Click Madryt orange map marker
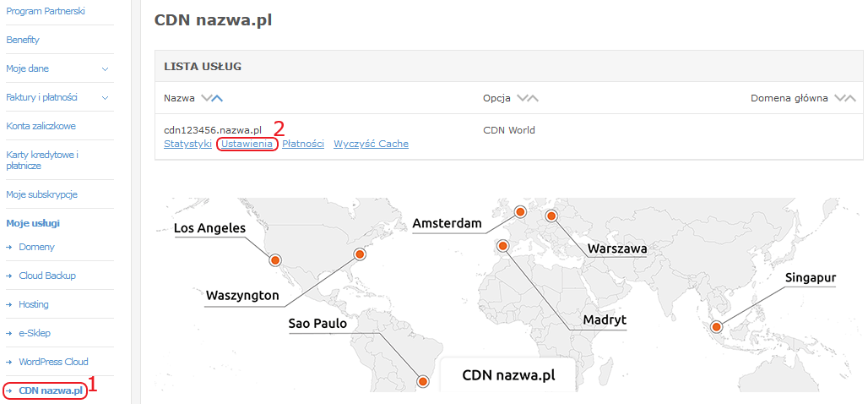The height and width of the screenshot is (404, 868). click(502, 245)
